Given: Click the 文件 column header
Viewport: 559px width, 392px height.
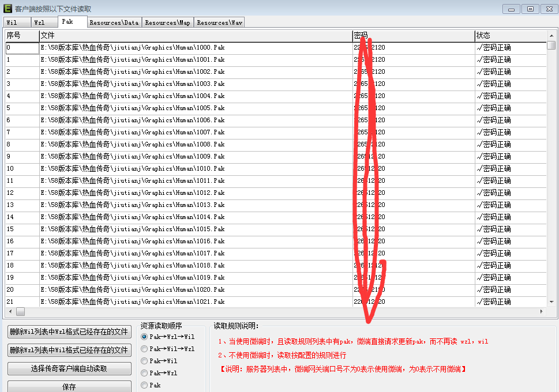Looking at the screenshot, I should (x=196, y=36).
